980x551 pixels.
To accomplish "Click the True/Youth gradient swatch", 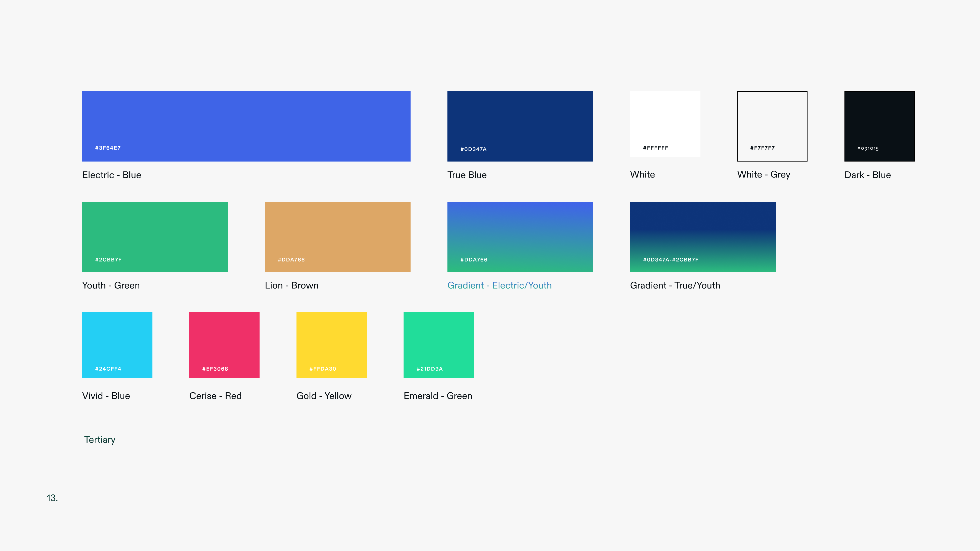I will click(x=703, y=232).
